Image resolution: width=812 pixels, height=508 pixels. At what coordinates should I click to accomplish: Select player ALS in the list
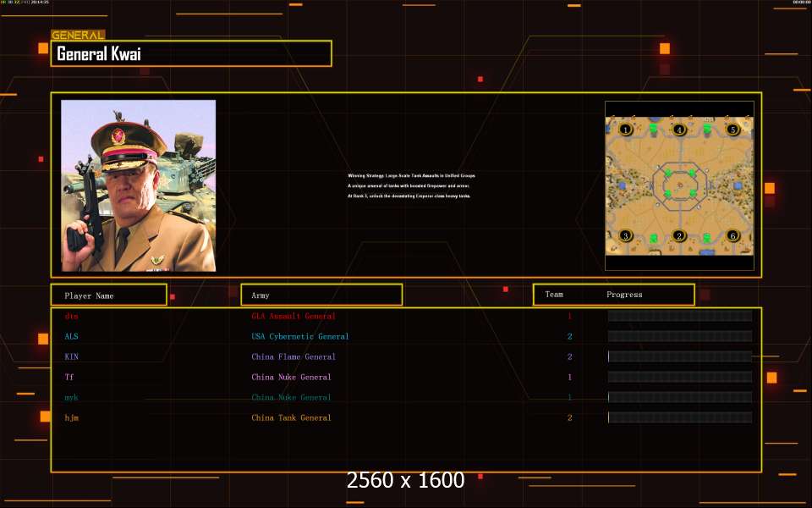(71, 336)
